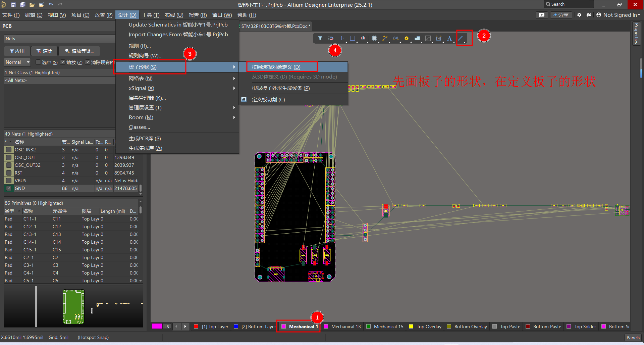Choose 按照选择对象定义 (D) from submenu

coord(293,67)
